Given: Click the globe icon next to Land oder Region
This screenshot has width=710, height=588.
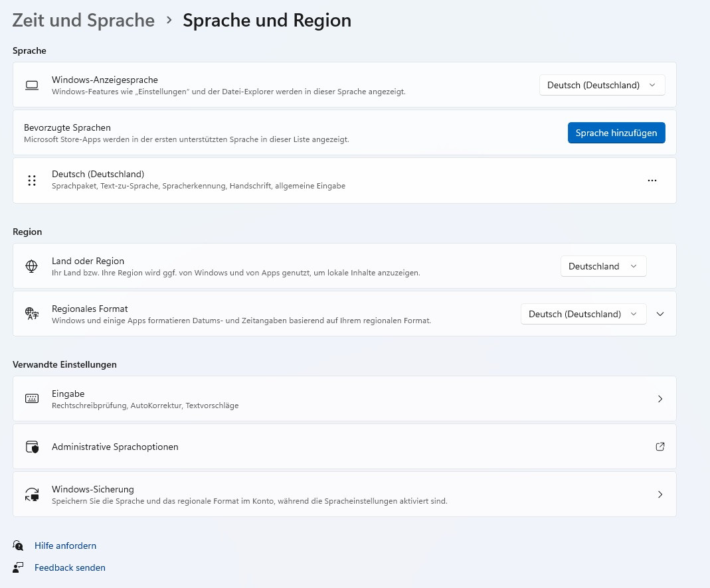Looking at the screenshot, I should point(31,266).
